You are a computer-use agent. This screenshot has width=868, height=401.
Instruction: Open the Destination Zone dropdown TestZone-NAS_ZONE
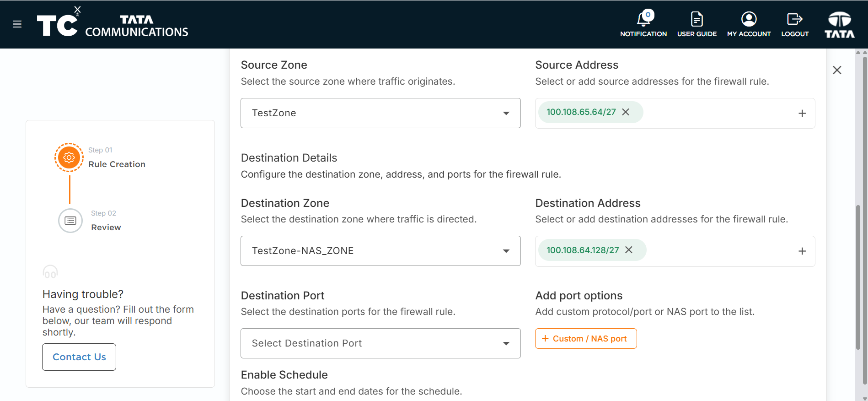(x=380, y=251)
